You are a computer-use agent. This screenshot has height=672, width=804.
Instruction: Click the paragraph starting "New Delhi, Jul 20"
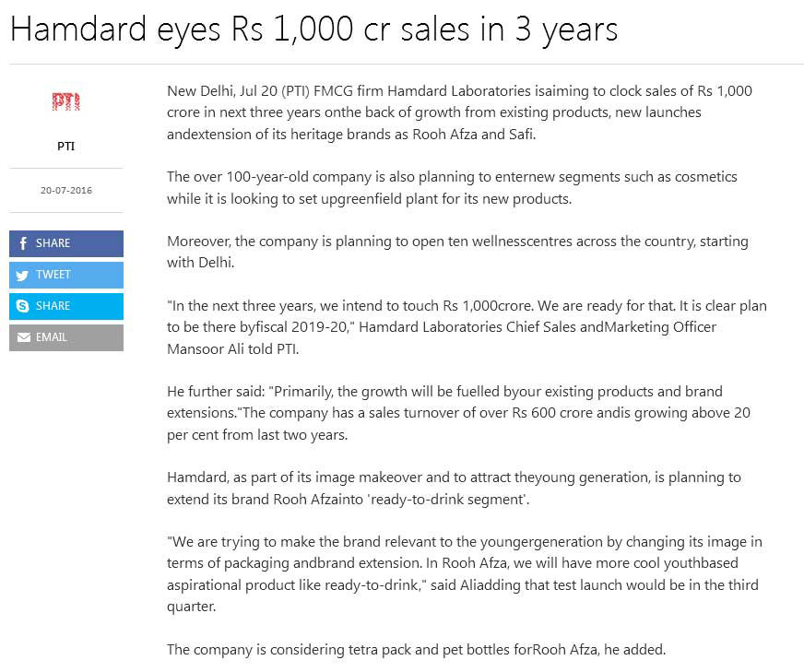[x=459, y=112]
